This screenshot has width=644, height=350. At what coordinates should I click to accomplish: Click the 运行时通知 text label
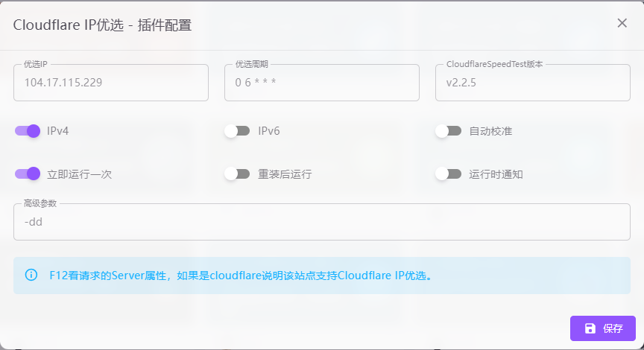[496, 174]
